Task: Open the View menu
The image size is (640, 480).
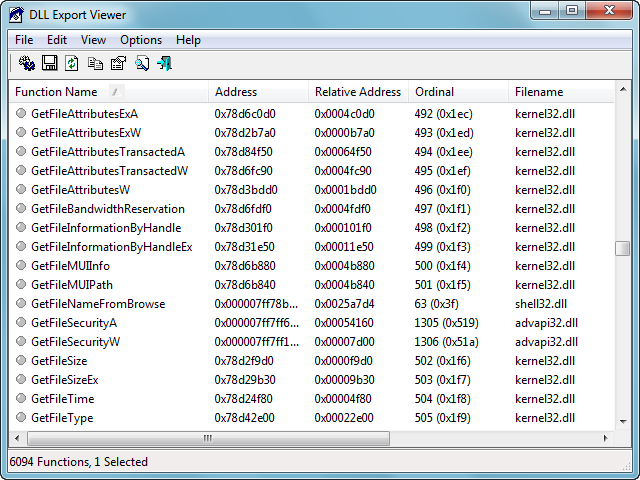Action: coord(93,40)
